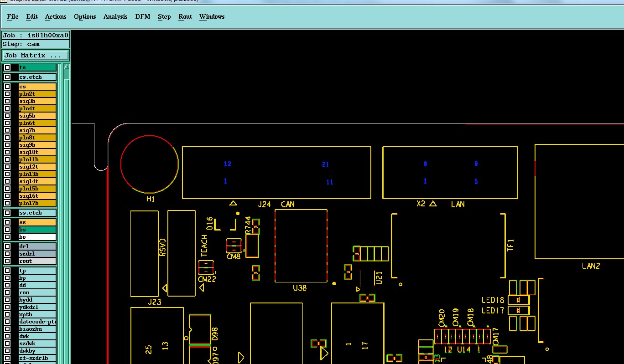Toggle display checkbox for cs layer
Viewport: 624px width, 364px height.
(x=7, y=87)
